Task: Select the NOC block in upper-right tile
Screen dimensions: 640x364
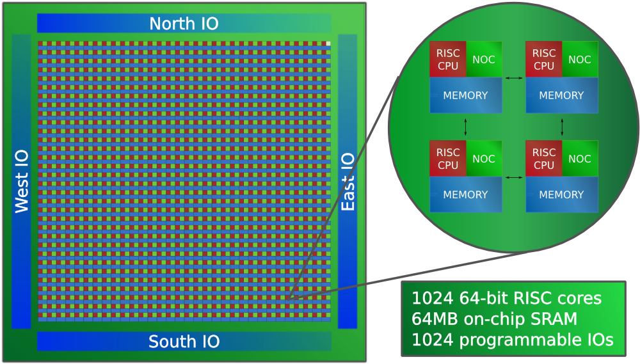Action: (580, 59)
